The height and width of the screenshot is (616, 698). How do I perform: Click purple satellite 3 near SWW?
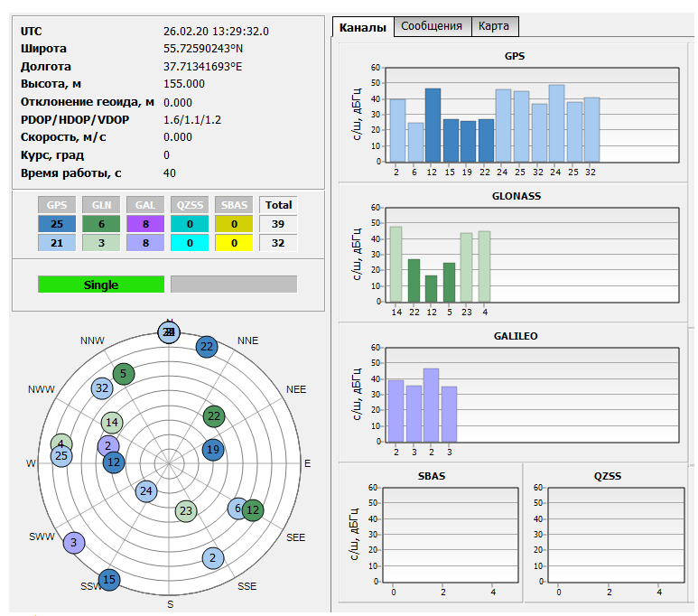point(73,543)
